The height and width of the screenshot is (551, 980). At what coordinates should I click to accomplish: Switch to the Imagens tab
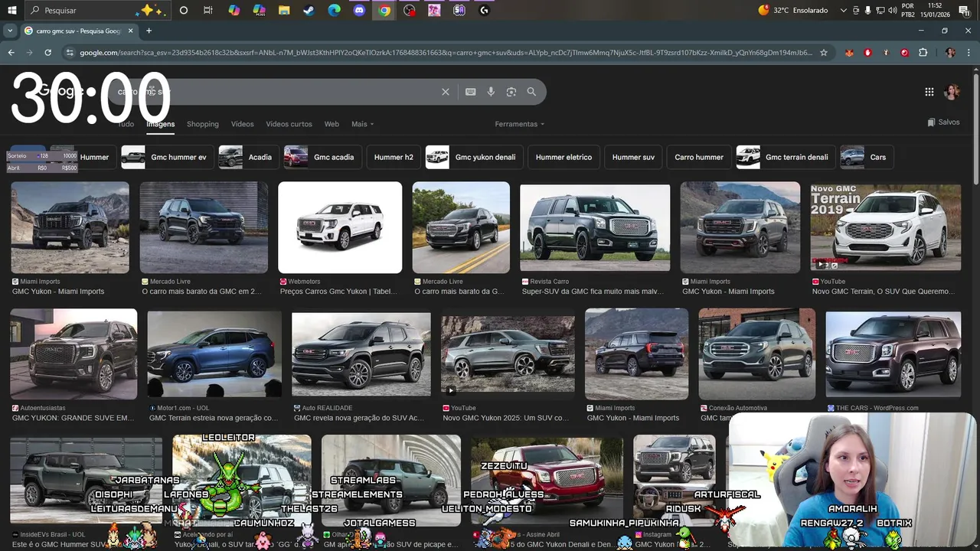[160, 124]
